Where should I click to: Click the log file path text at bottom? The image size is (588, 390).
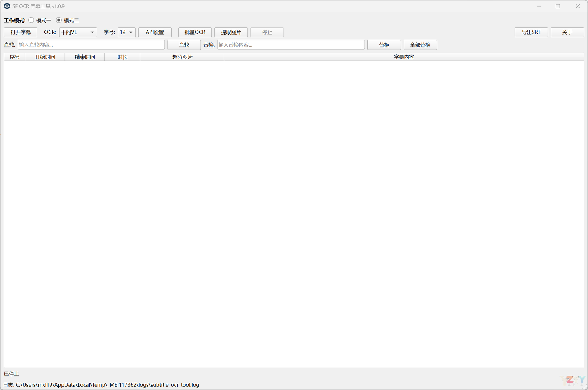[101, 385]
